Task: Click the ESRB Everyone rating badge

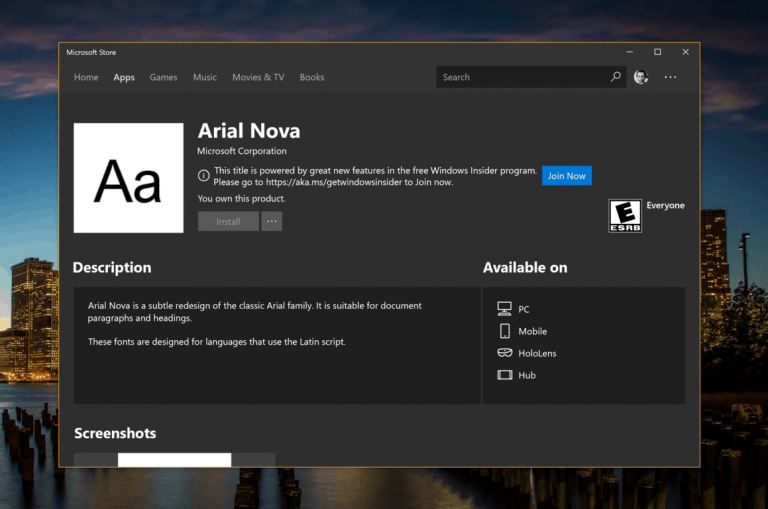Action: pyautogui.click(x=625, y=216)
